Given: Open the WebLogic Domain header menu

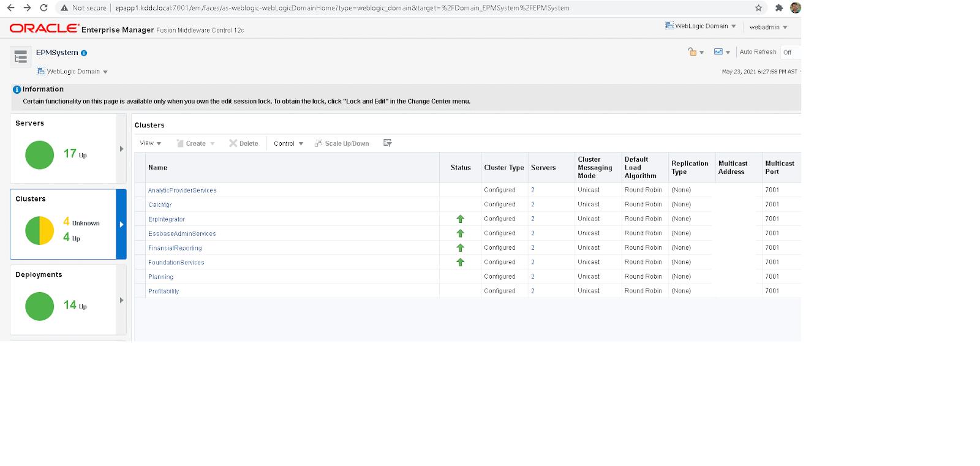Looking at the screenshot, I should click(701, 26).
